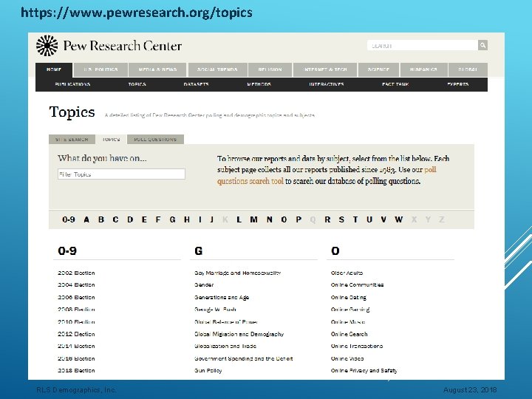Switch to the Site Search tab
This screenshot has width=532, height=399.
72,140
